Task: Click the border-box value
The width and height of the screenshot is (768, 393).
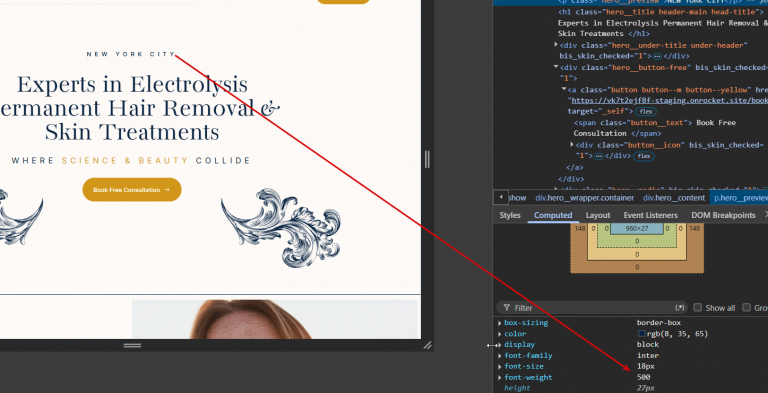Action: [x=658, y=323]
